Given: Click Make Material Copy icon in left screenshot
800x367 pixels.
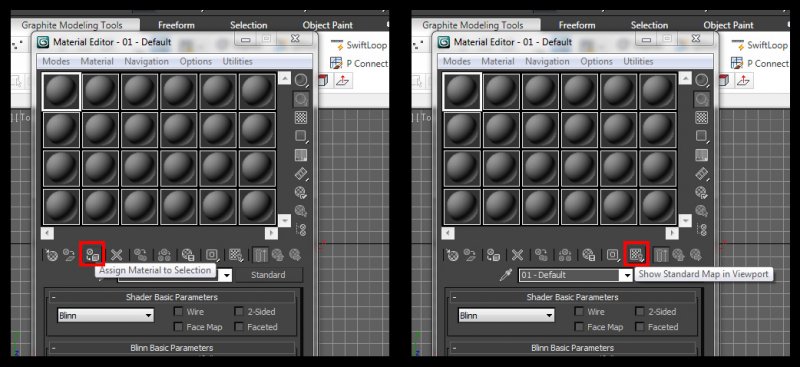Looking at the screenshot, I should [140, 255].
